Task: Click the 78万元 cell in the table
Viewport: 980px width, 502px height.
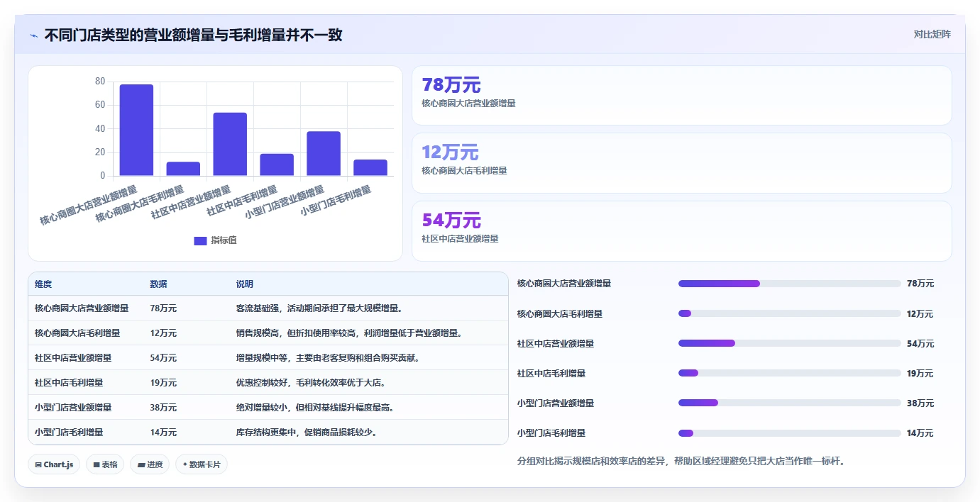Action: (163, 308)
